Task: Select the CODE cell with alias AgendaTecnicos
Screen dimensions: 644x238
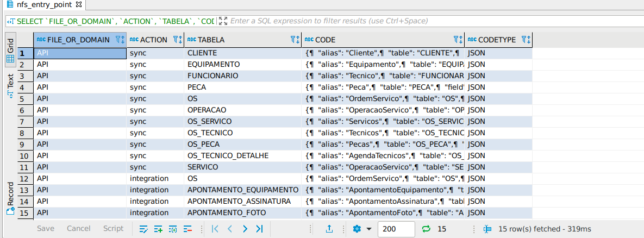Action: pyautogui.click(x=383, y=155)
